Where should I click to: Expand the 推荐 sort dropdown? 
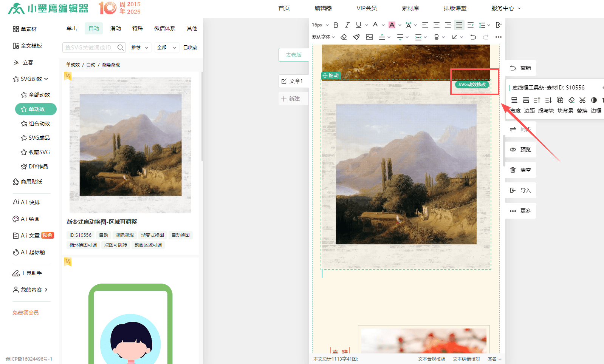[139, 48]
